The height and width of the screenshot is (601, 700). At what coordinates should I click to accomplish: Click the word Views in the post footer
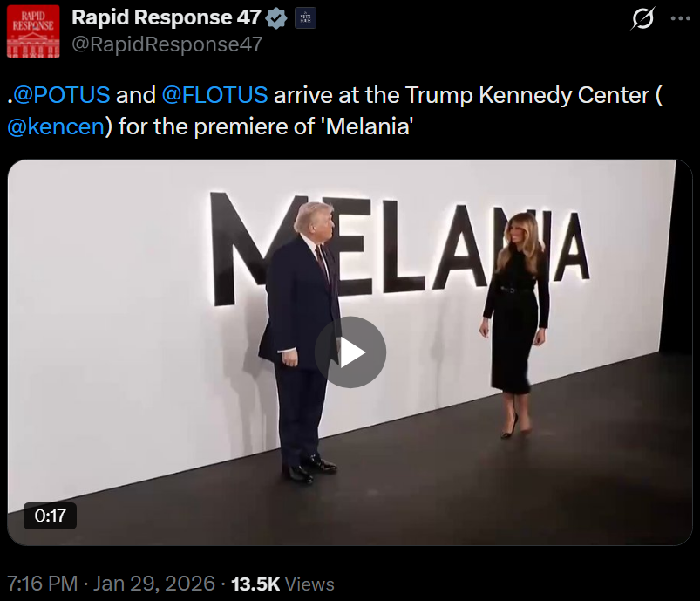309,584
